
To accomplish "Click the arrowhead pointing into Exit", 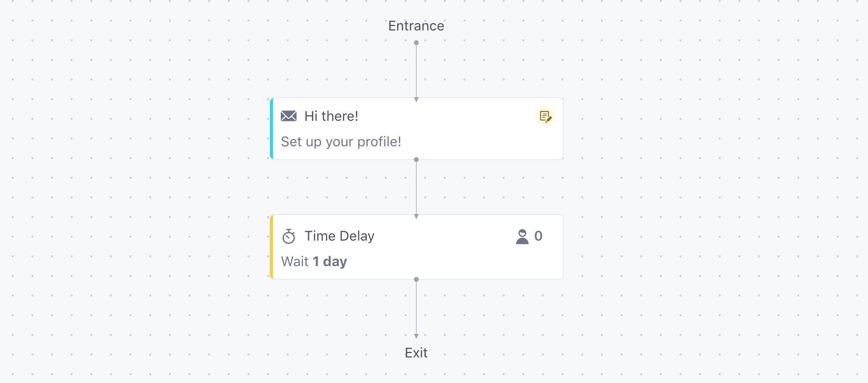I will pyautogui.click(x=416, y=336).
